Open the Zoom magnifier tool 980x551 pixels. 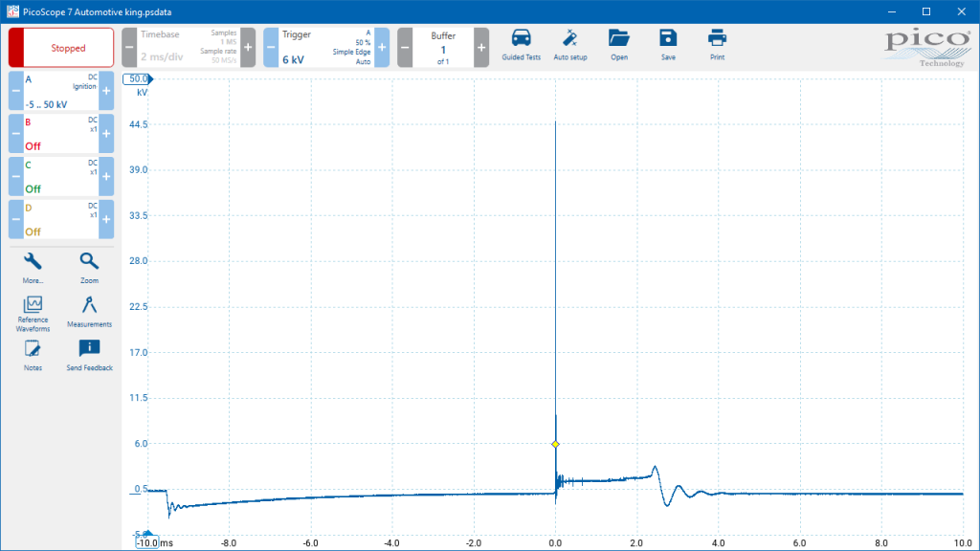[x=89, y=268]
